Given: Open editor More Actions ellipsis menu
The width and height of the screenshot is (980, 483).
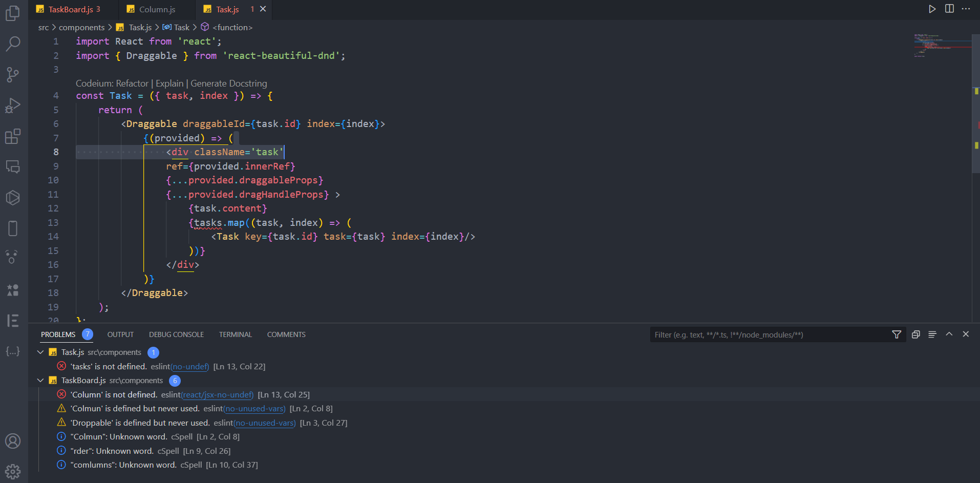Looking at the screenshot, I should [966, 9].
